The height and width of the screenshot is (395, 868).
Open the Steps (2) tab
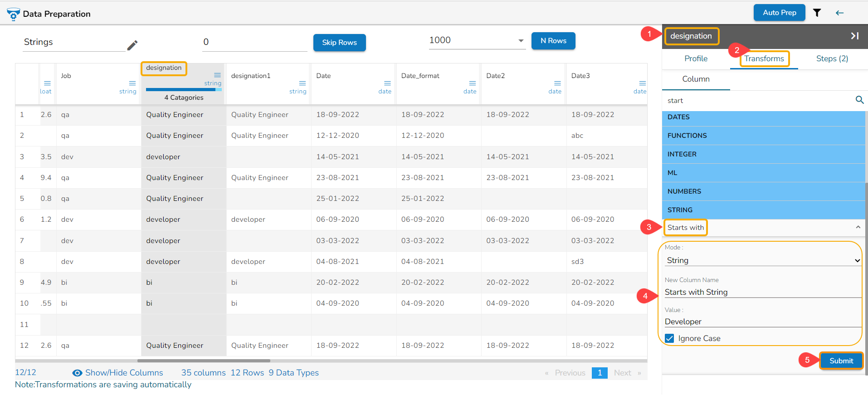click(x=832, y=59)
